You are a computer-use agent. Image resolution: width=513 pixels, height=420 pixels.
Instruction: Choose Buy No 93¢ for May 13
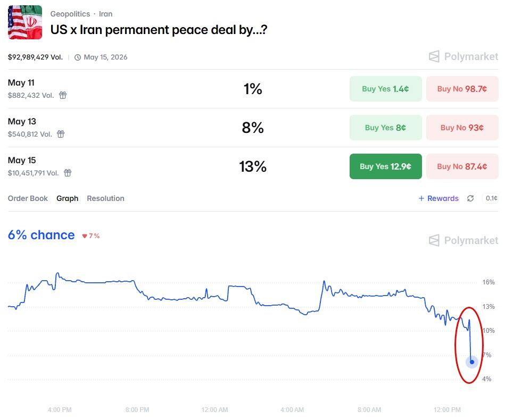pos(462,128)
